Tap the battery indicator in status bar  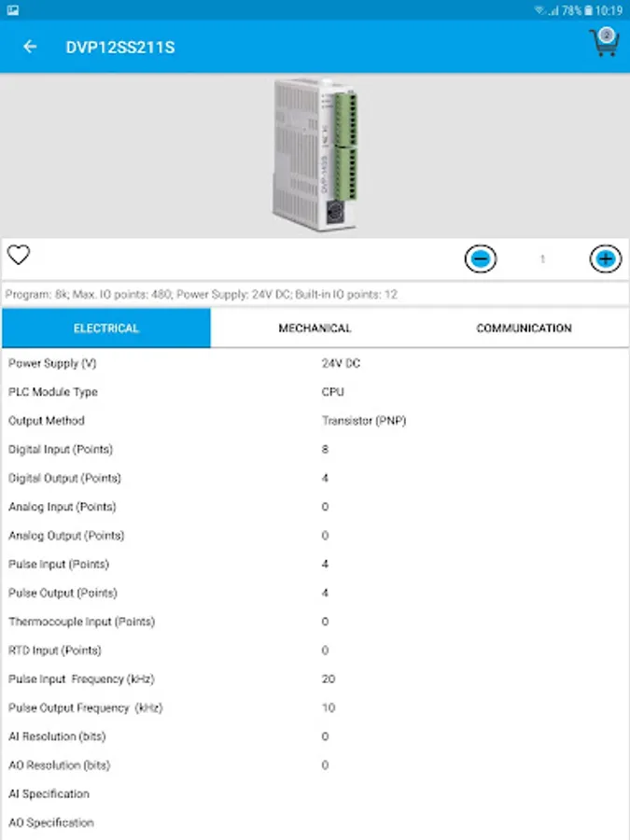pos(588,10)
